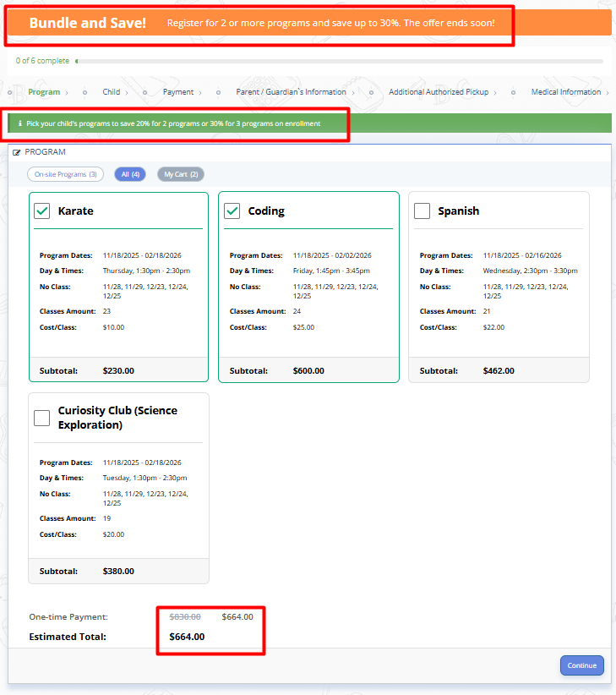This screenshot has height=695, width=616.
Task: Click the chevron after Additional Authorized Pickup
Action: (495, 92)
